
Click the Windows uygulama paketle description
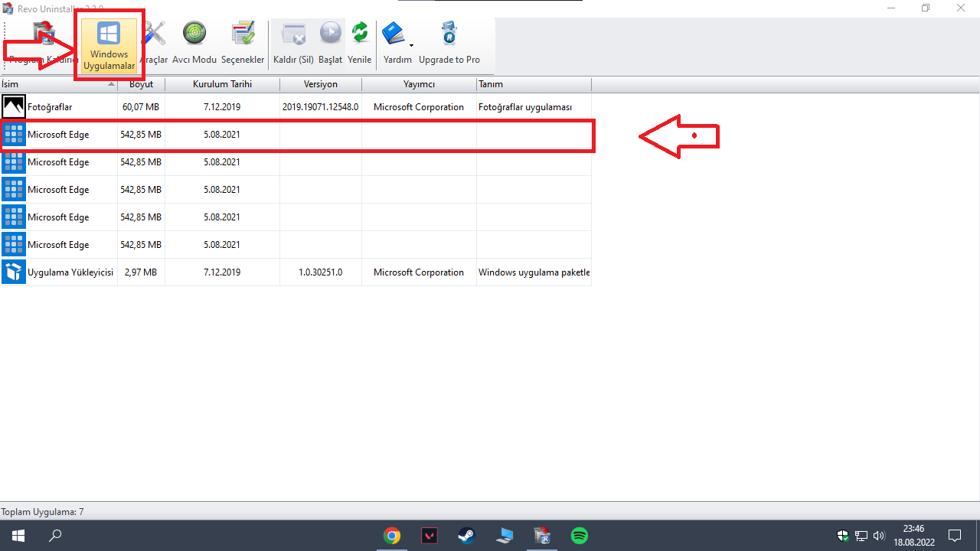[534, 272]
